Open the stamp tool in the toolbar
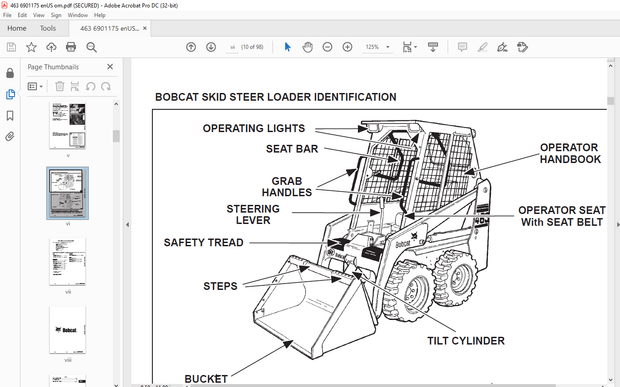Image resolution: width=620 pixels, height=387 pixels. pyautogui.click(x=522, y=47)
